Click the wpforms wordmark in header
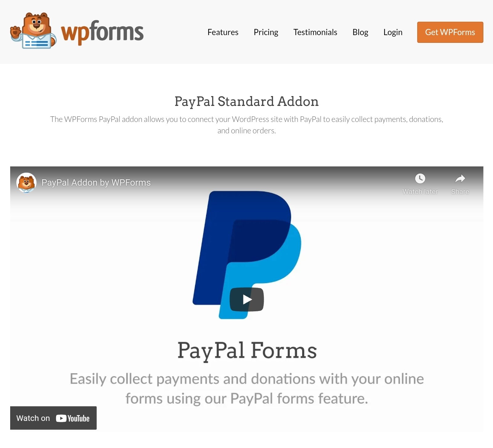493x448 pixels. (x=102, y=32)
